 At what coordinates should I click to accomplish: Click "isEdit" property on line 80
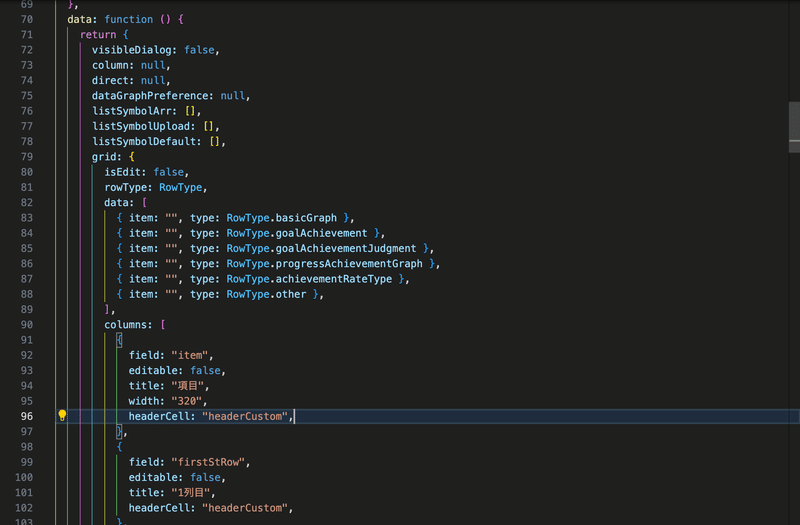pyautogui.click(x=122, y=172)
